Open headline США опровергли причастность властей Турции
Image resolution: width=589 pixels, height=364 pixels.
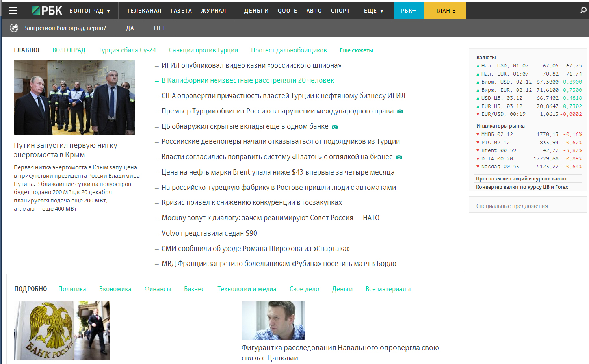coord(283,96)
